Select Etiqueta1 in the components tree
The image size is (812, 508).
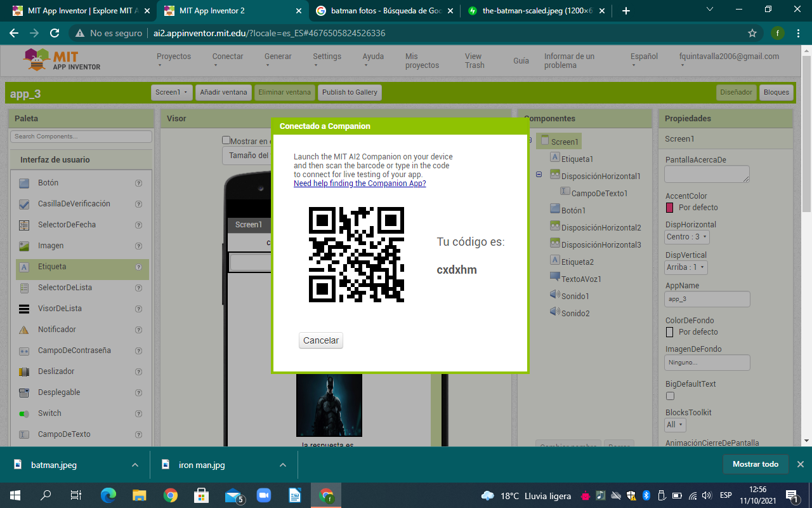coord(577,159)
